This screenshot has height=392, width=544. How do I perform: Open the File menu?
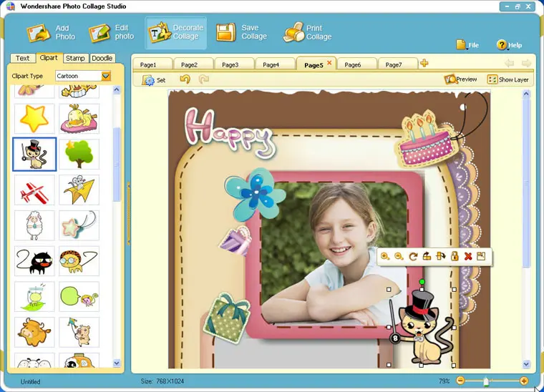point(467,45)
